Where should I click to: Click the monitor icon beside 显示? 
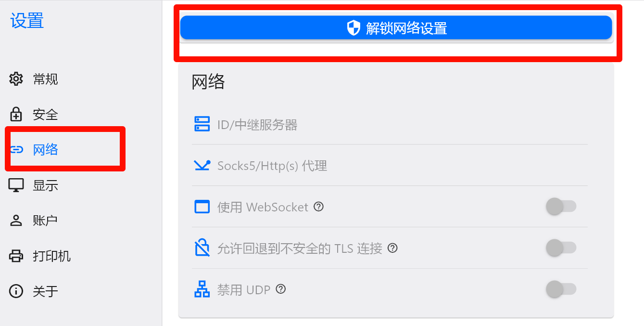tap(16, 185)
